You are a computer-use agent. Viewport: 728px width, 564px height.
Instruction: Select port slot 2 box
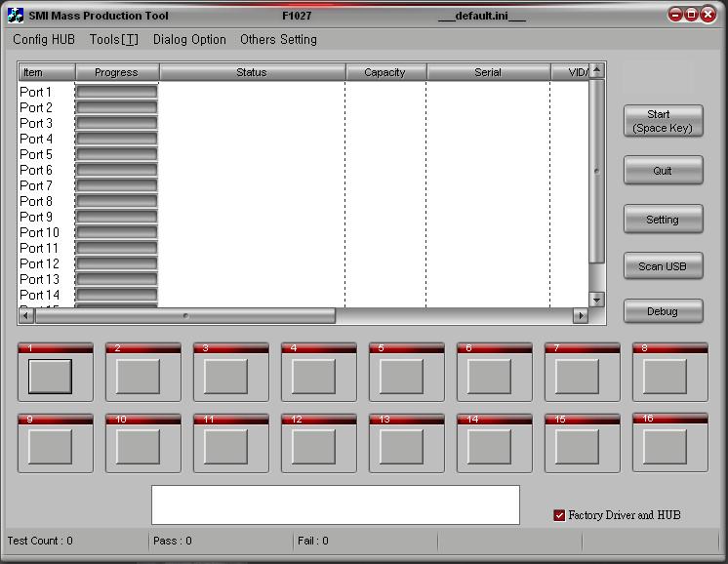[138, 377]
